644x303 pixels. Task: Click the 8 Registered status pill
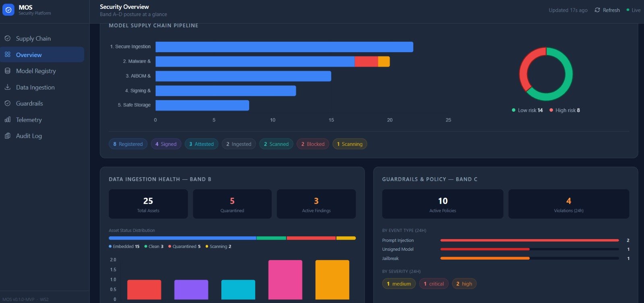[x=128, y=144]
